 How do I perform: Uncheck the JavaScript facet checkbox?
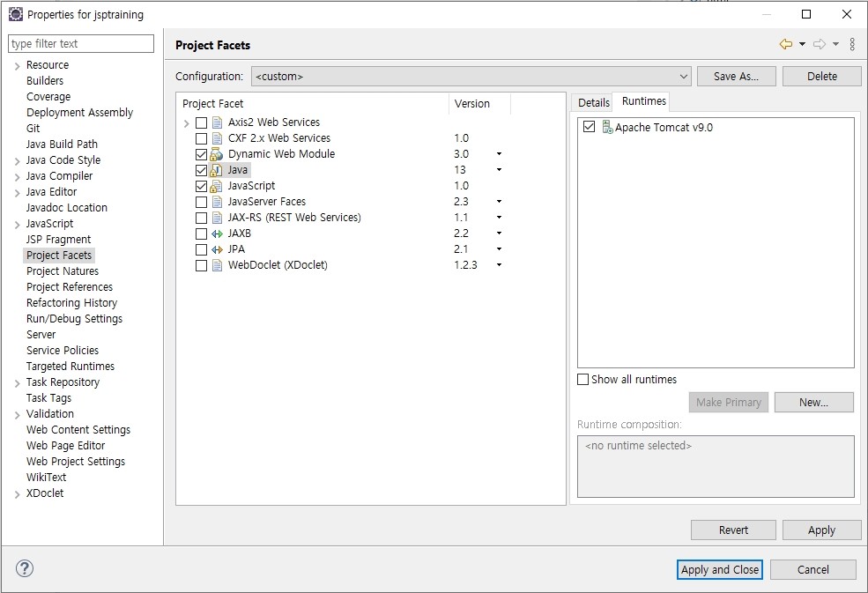(x=202, y=186)
